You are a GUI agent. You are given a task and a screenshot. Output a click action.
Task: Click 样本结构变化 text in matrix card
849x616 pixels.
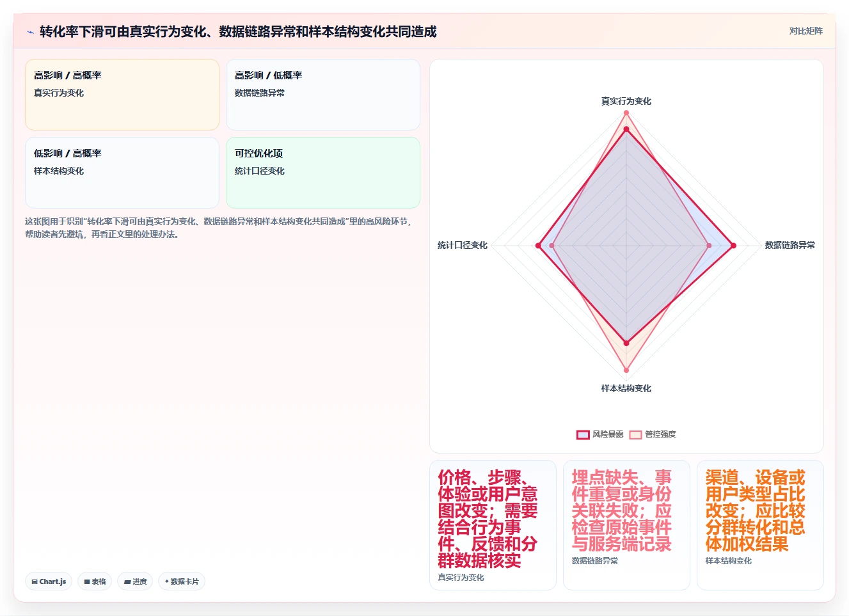pos(59,171)
